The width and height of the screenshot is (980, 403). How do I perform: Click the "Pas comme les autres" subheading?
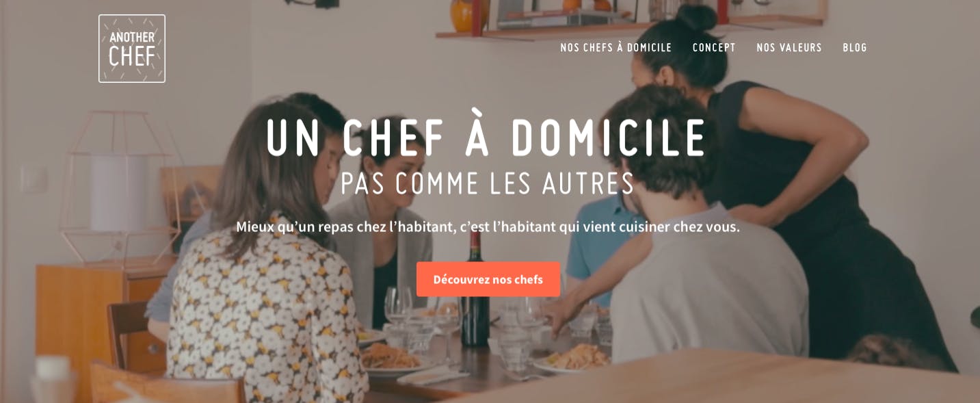tap(488, 183)
